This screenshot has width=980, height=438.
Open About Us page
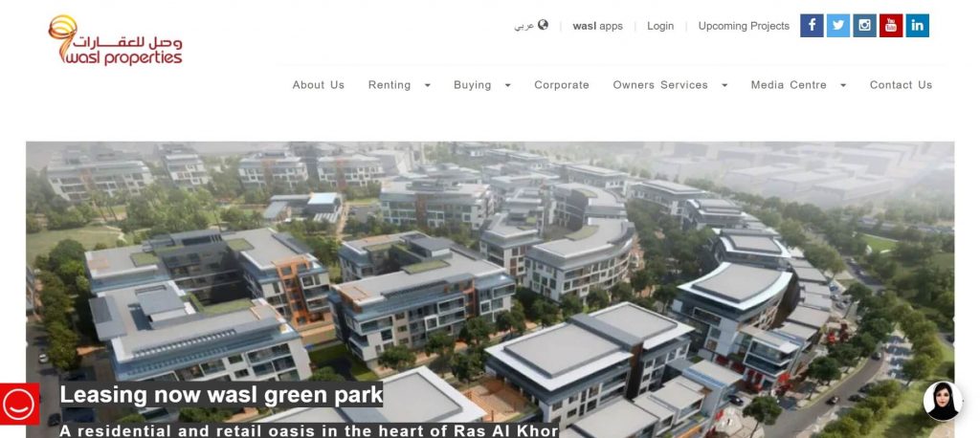(318, 85)
